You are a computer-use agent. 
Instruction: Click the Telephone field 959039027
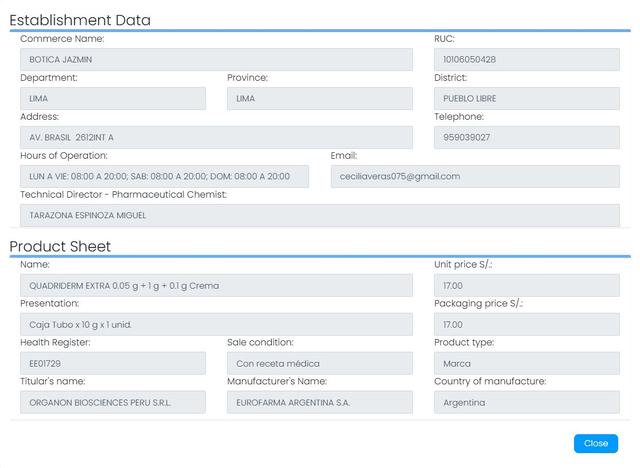point(527,138)
